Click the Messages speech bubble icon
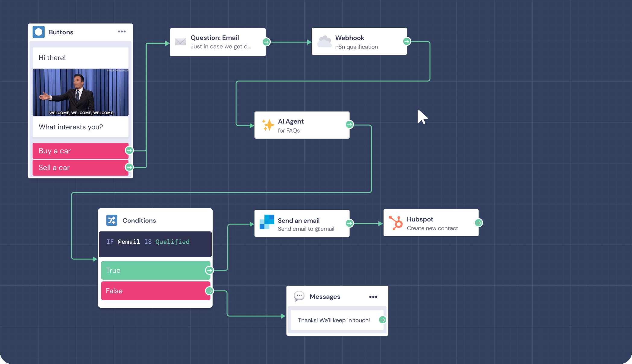This screenshot has height=364, width=632. coord(299,297)
